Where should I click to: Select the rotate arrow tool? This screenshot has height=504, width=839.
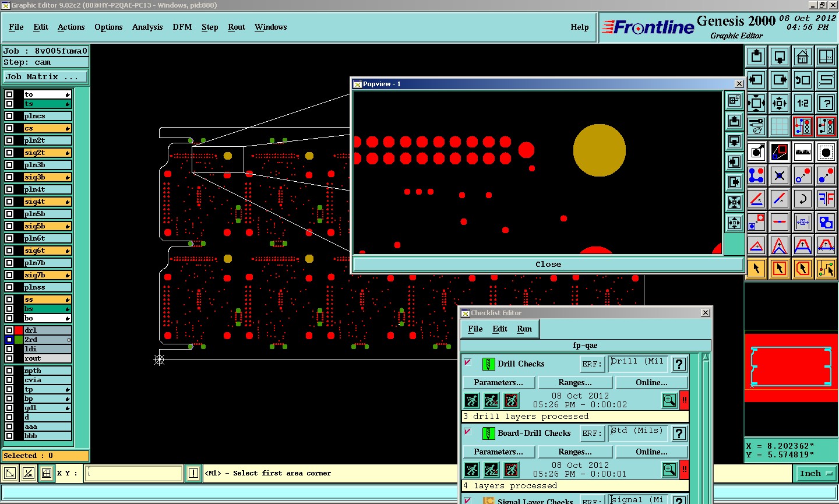(x=803, y=199)
